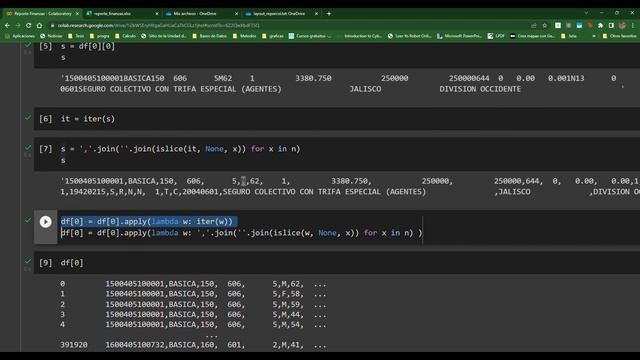Open the Julia bookmark folder
The width and height of the screenshot is (640, 360).
click(x=569, y=36)
